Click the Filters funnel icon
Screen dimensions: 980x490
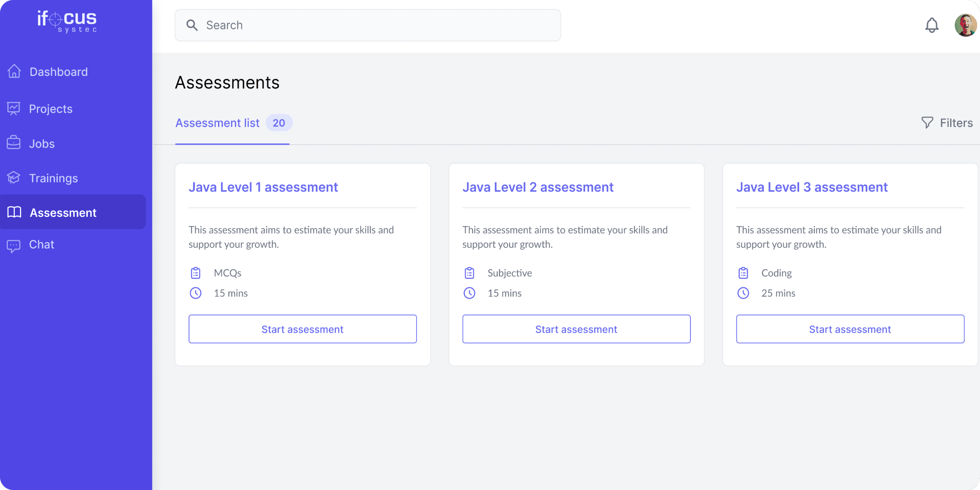[x=927, y=122]
